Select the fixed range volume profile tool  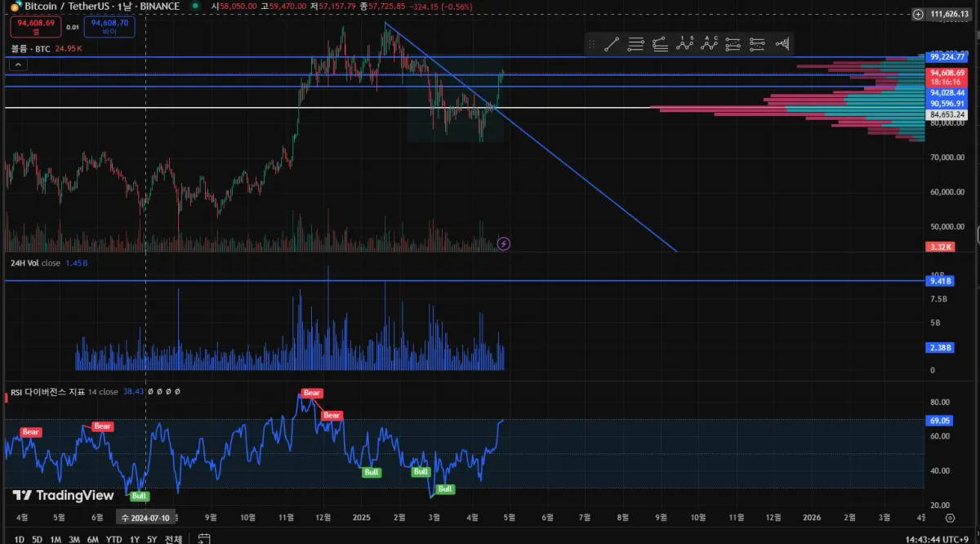[x=782, y=44]
